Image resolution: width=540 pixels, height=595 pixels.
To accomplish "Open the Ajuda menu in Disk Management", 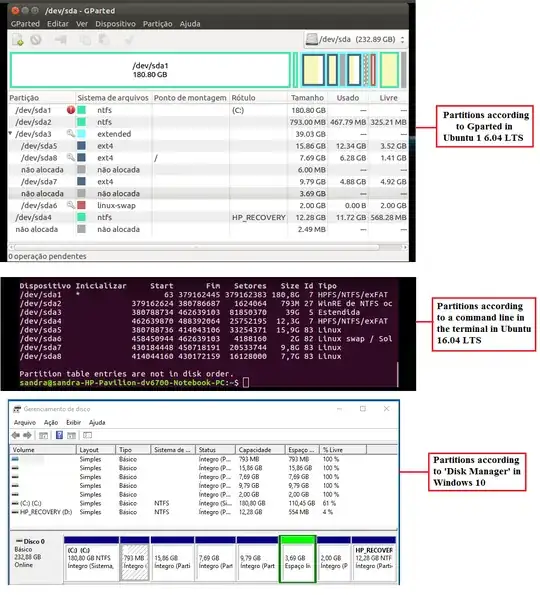I will coord(97,422).
